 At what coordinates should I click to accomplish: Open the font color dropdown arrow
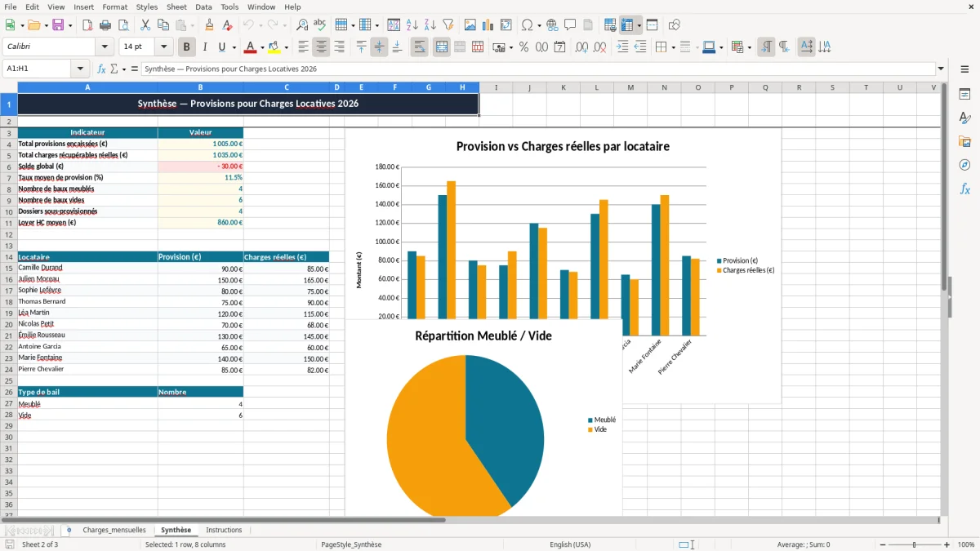click(x=262, y=47)
